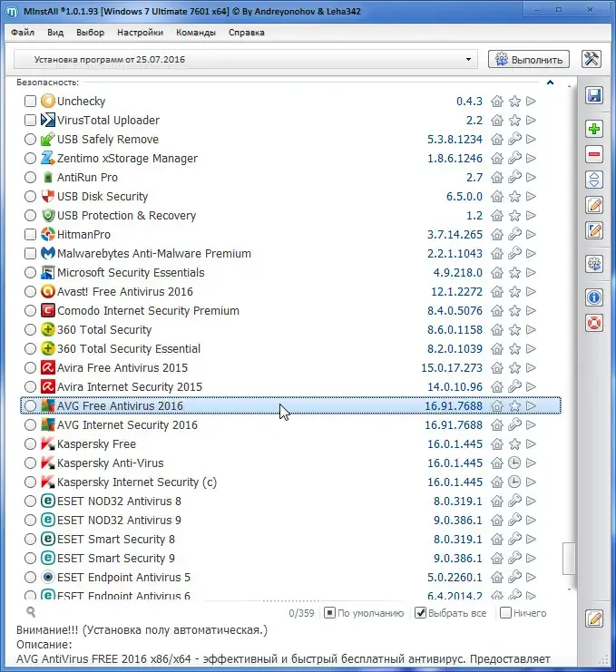Click clock icon for Kaspersky Anti-Virus
The height and width of the screenshot is (672, 616).
[514, 463]
